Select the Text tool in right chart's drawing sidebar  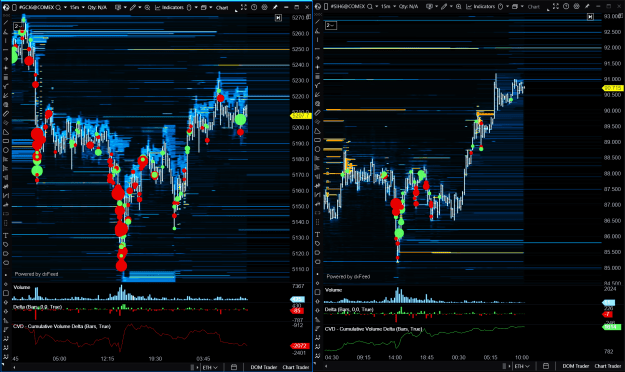point(318,234)
